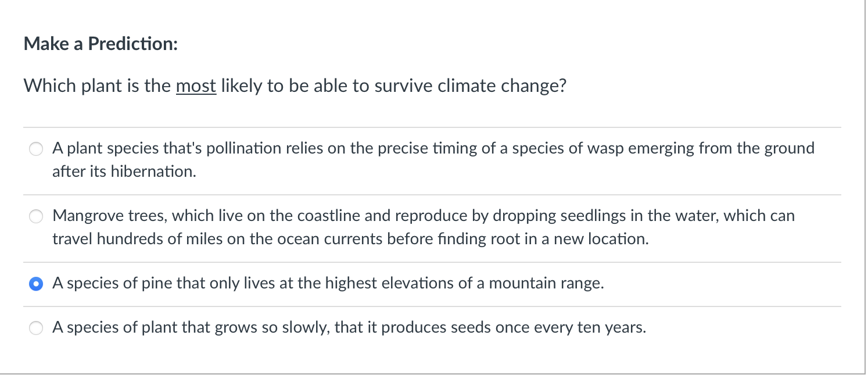The width and height of the screenshot is (868, 378).
Task: Click the Make a Prediction heading
Action: pos(100,44)
